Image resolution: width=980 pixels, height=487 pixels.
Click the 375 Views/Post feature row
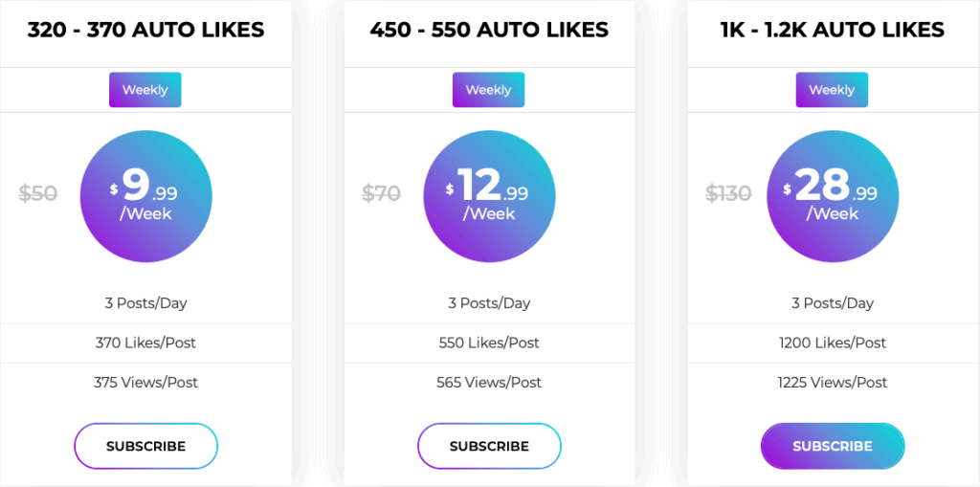click(145, 383)
